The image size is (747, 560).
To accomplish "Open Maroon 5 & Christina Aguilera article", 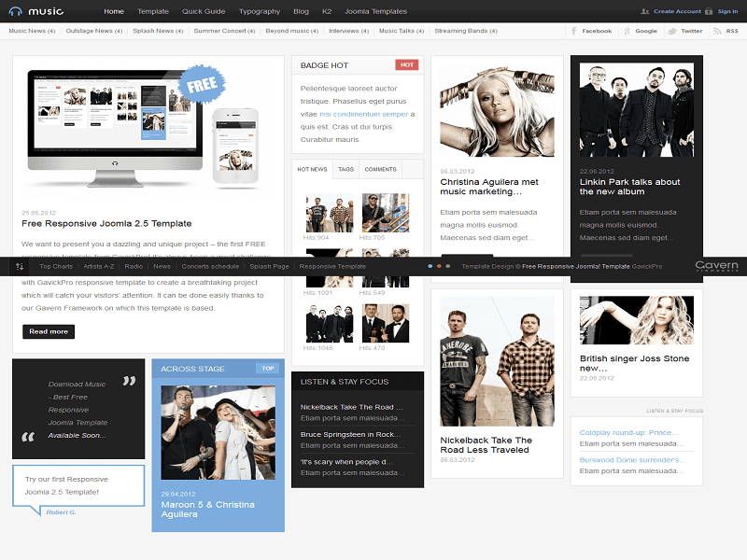I will click(x=207, y=509).
